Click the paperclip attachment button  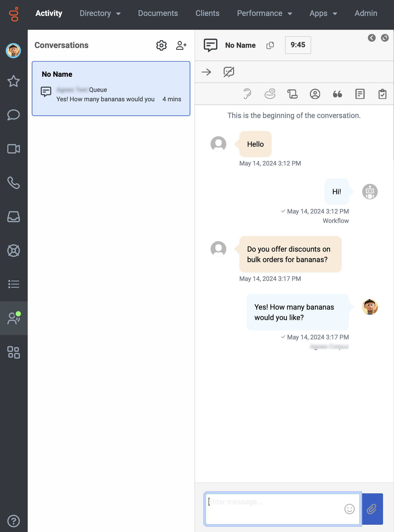coord(372,509)
